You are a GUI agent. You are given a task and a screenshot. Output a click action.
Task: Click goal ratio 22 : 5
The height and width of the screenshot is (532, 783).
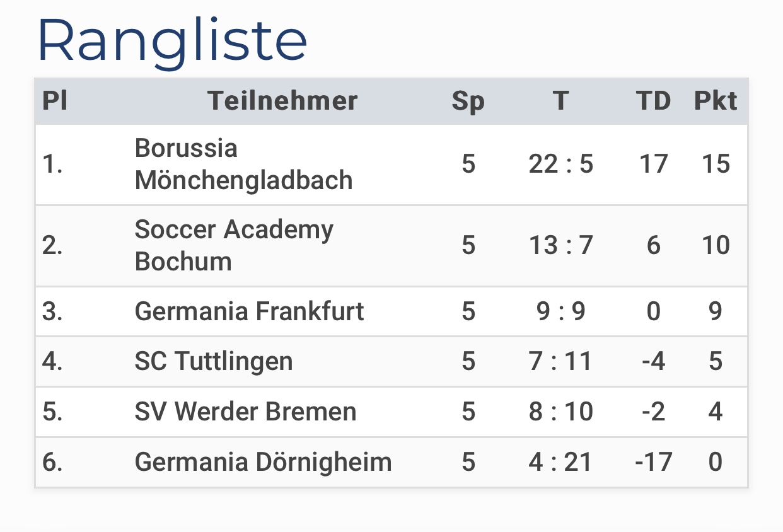(561, 165)
